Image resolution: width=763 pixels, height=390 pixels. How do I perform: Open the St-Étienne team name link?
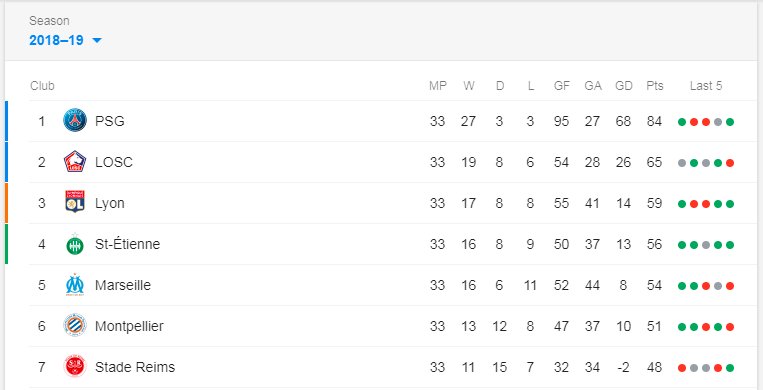(x=127, y=243)
